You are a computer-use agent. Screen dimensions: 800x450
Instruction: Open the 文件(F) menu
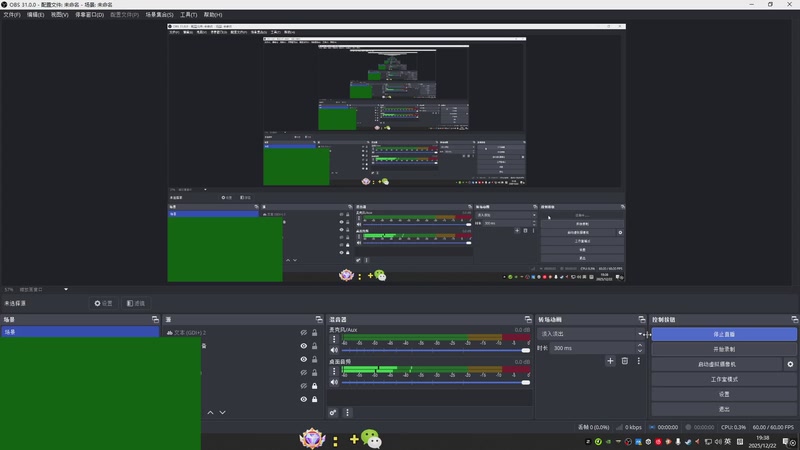(x=12, y=15)
